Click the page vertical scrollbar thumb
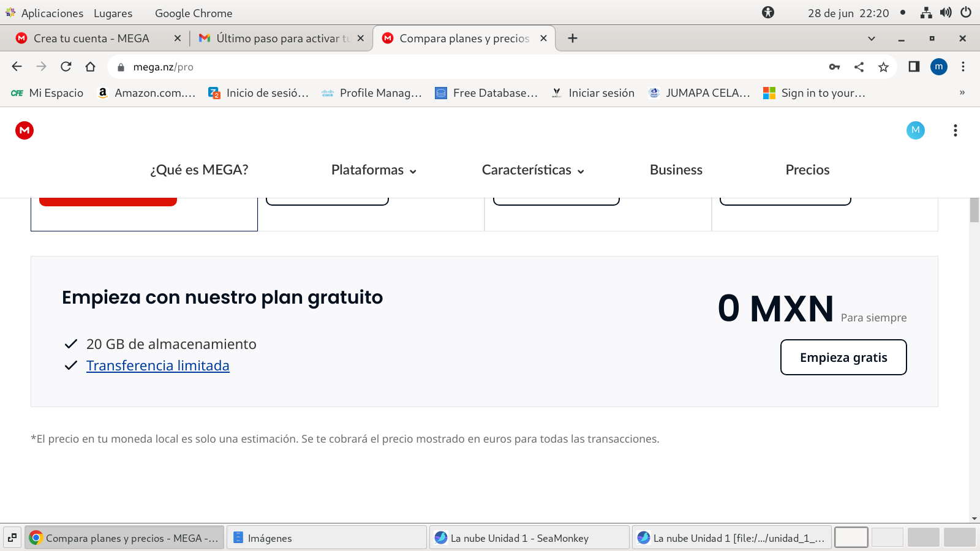 pyautogui.click(x=974, y=210)
